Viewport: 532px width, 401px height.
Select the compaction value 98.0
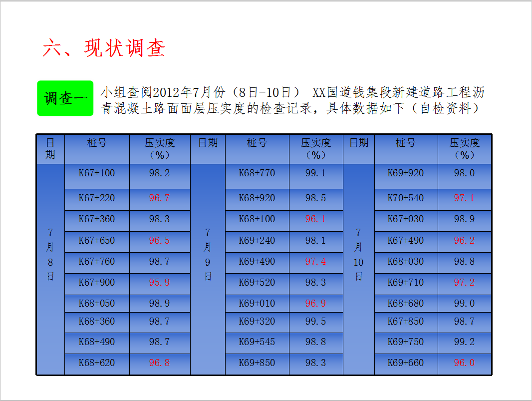pos(465,173)
